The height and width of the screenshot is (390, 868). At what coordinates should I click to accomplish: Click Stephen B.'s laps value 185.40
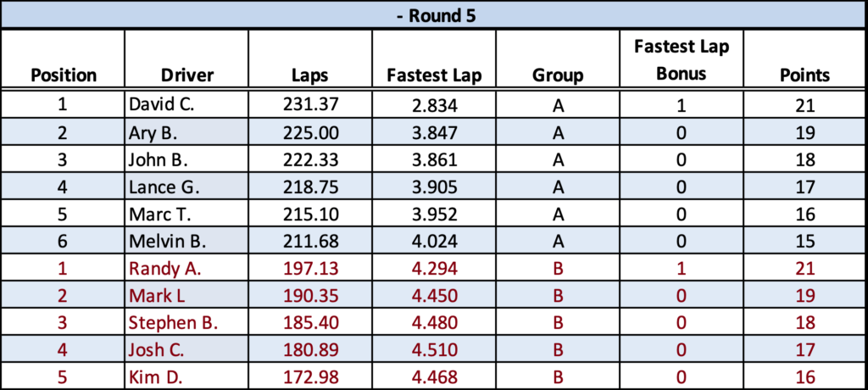click(309, 324)
